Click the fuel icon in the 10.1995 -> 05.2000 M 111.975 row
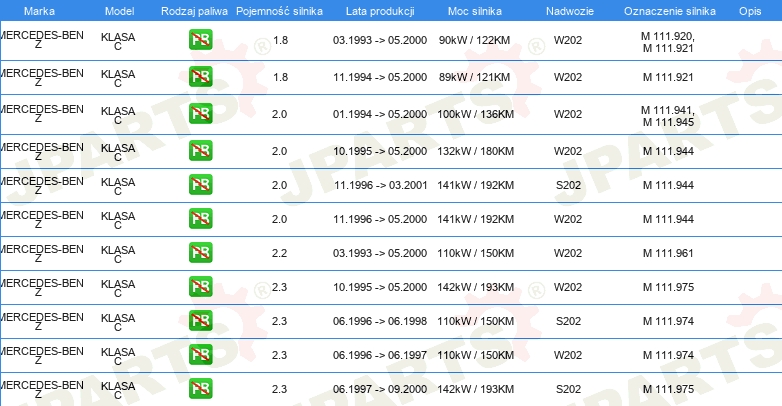The width and height of the screenshot is (782, 406). (200, 287)
